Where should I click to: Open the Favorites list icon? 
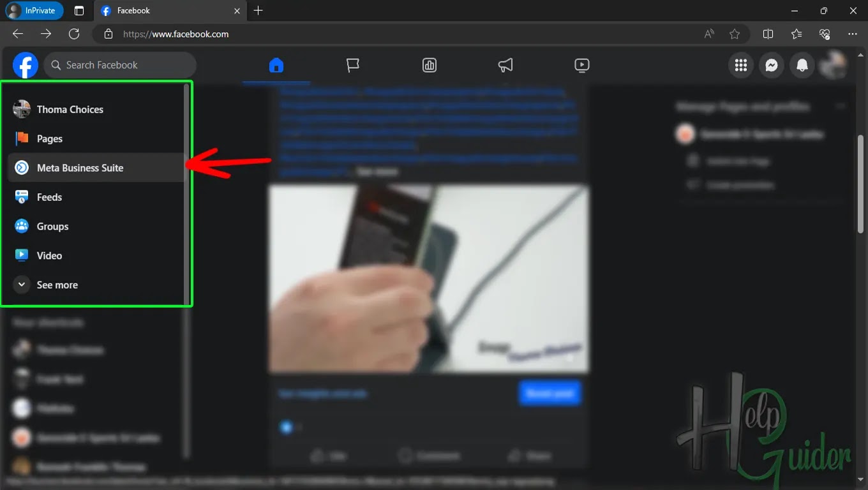click(x=796, y=34)
